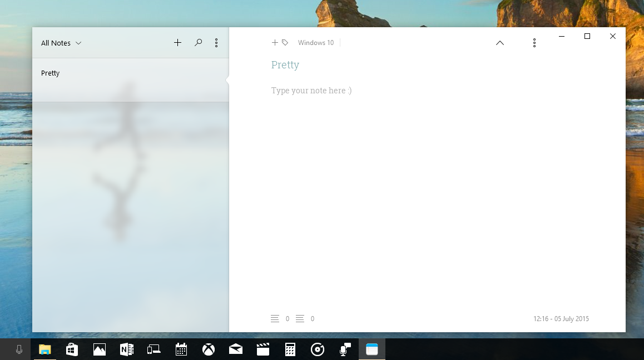This screenshot has width=644, height=360.
Task: Click the line count icon
Action: tap(300, 318)
